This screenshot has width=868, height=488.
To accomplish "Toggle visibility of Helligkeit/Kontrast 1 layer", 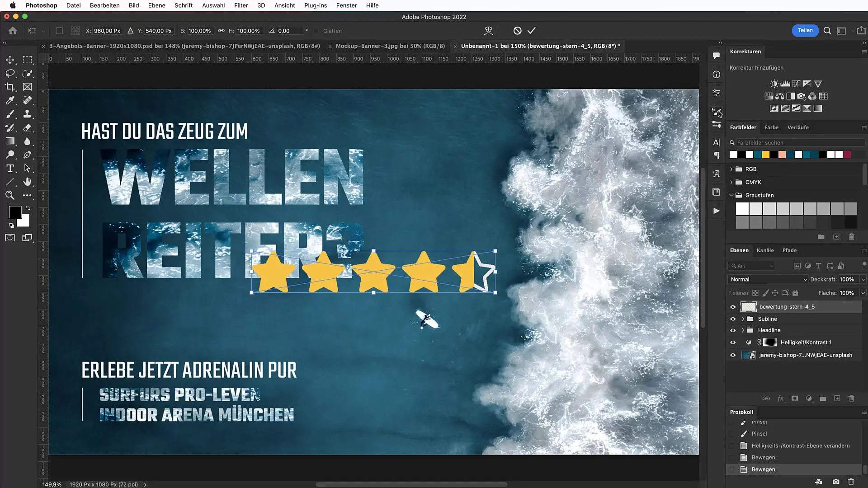I will pos(733,342).
